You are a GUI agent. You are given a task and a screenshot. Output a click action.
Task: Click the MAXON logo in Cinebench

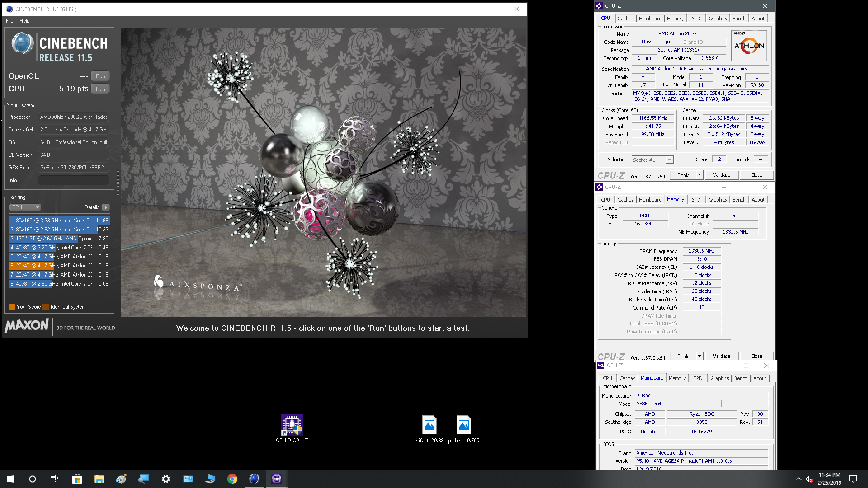coord(27,325)
